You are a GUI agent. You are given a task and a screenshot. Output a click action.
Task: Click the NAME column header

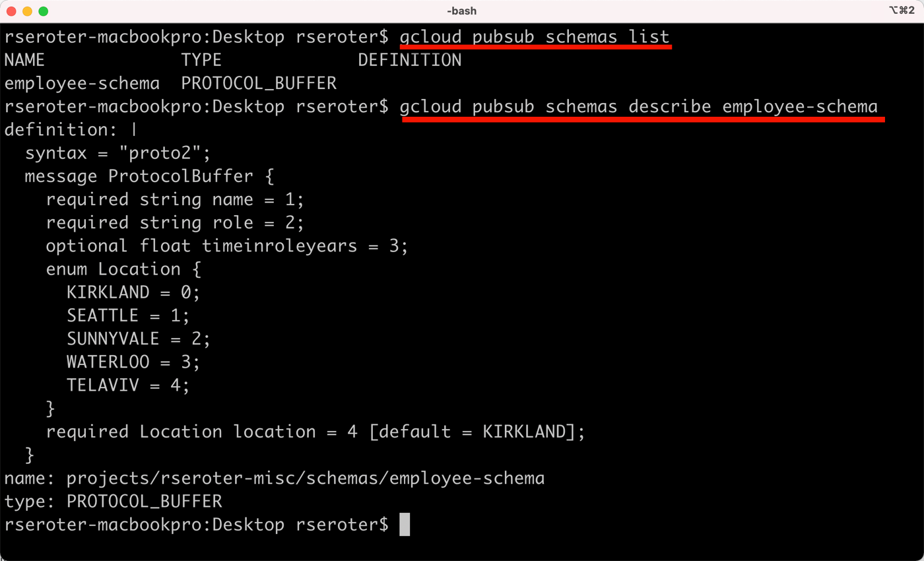click(x=24, y=61)
